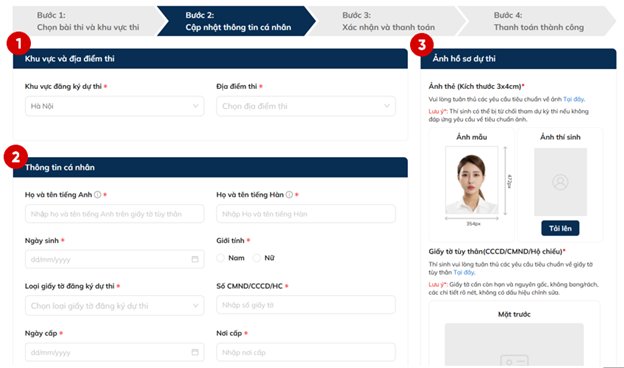
Task: Click the Ngày cấp date field
Action: tap(115, 352)
